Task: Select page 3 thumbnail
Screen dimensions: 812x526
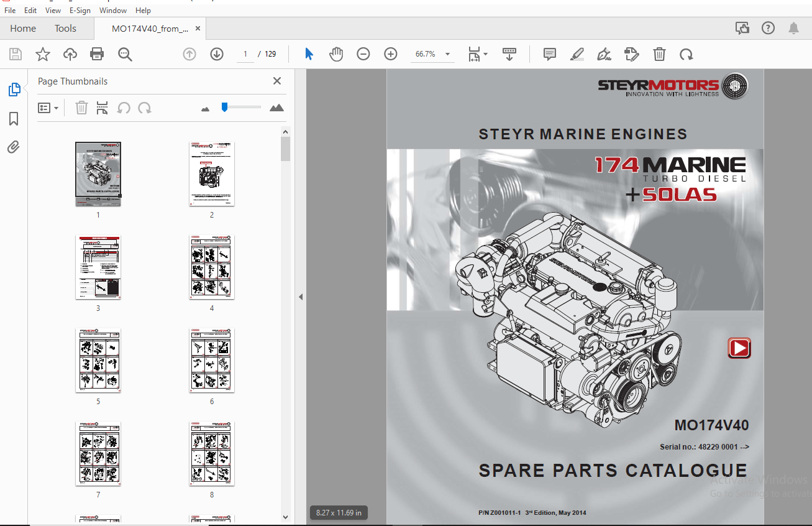Action: coord(98,267)
